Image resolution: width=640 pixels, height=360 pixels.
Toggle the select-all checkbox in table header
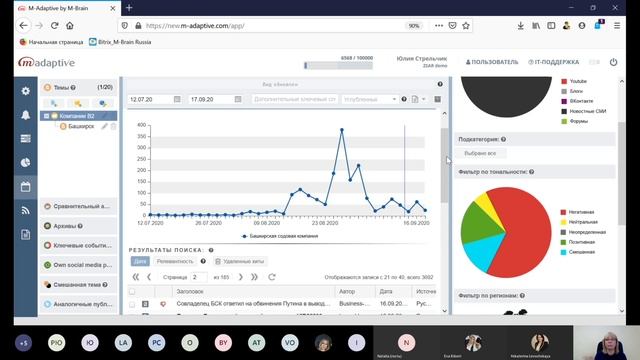(132, 291)
